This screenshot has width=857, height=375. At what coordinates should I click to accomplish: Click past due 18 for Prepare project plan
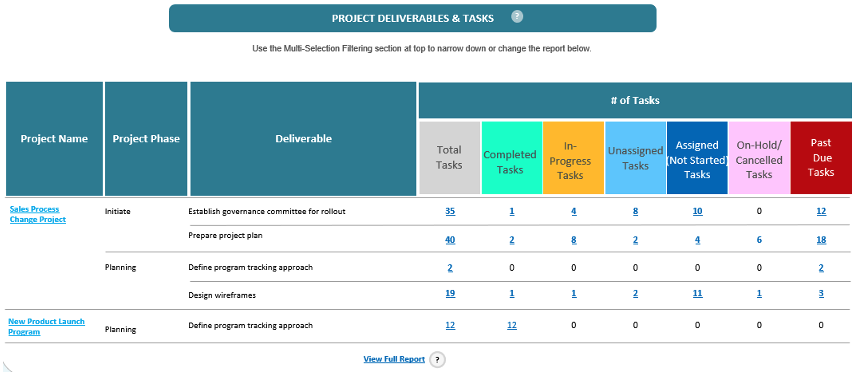pyautogui.click(x=821, y=240)
